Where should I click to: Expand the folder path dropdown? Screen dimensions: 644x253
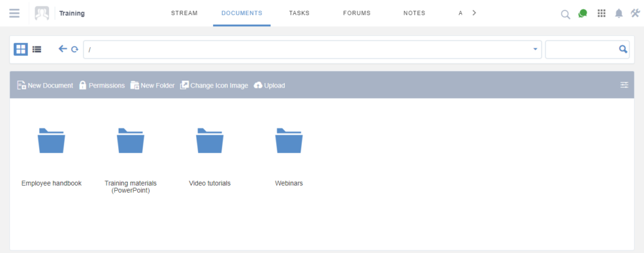tap(535, 49)
